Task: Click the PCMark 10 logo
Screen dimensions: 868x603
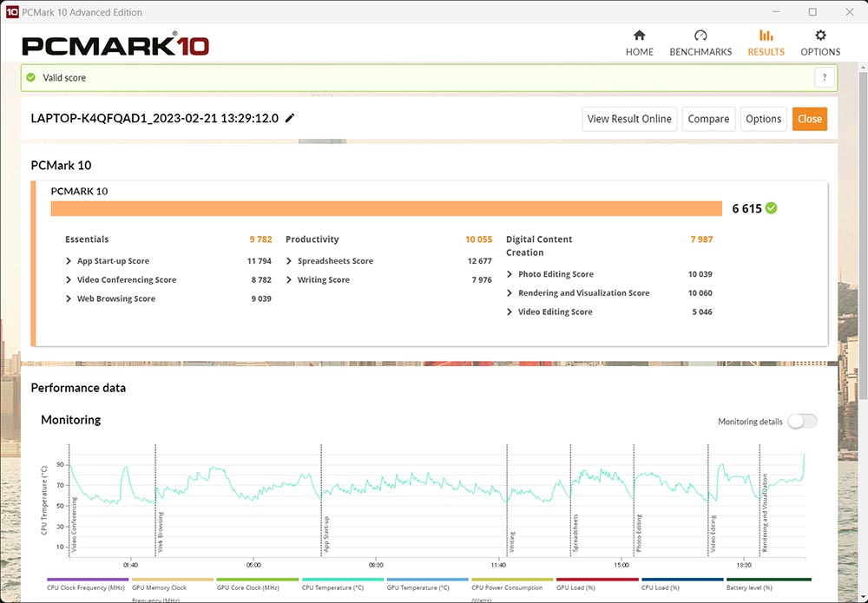Action: pos(115,45)
